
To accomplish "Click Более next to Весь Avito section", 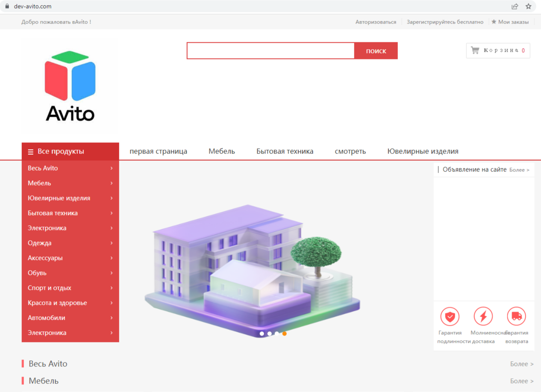I will click(522, 363).
